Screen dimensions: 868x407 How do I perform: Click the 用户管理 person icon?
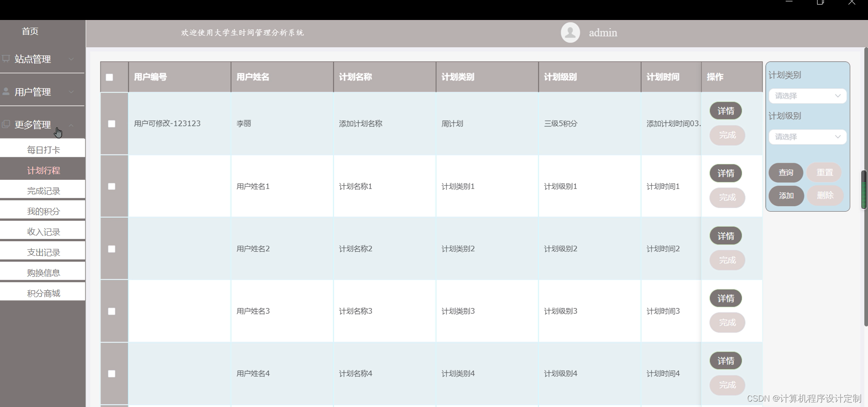[x=6, y=91]
